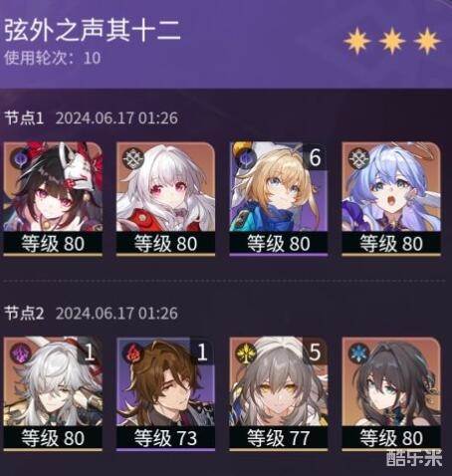Screen dimensions: 452x476
Task: Click the 弦外之声其十二 stage title
Action: coord(92,30)
